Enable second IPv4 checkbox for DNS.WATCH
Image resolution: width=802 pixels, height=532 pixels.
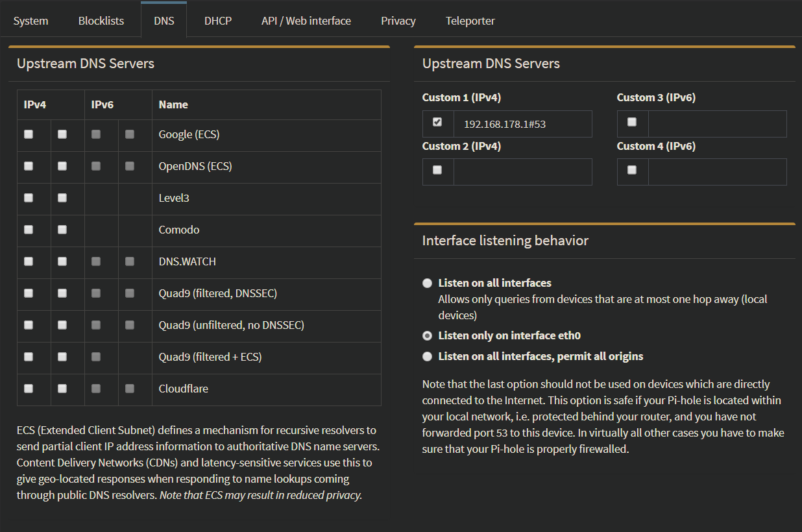[62, 261]
